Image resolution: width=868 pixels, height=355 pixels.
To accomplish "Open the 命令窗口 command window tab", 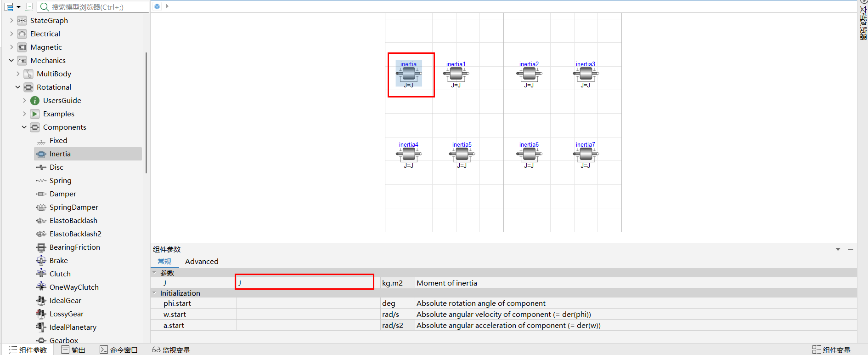I will (x=119, y=350).
